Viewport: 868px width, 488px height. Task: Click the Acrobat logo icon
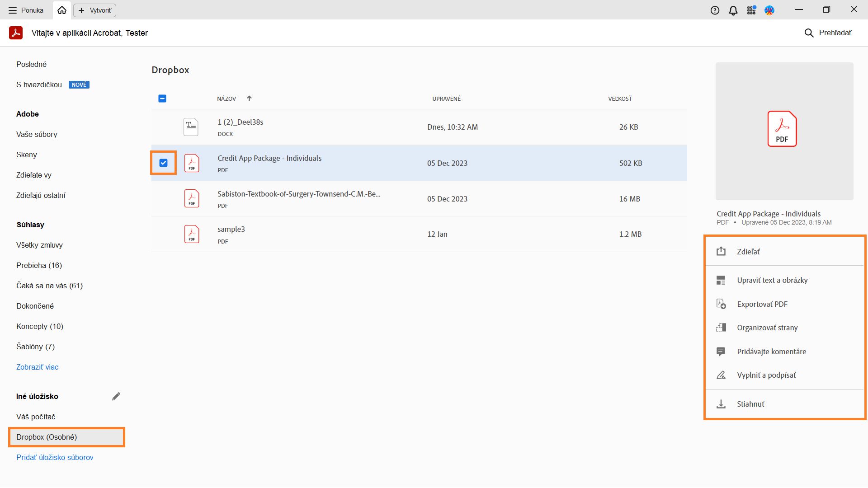16,33
